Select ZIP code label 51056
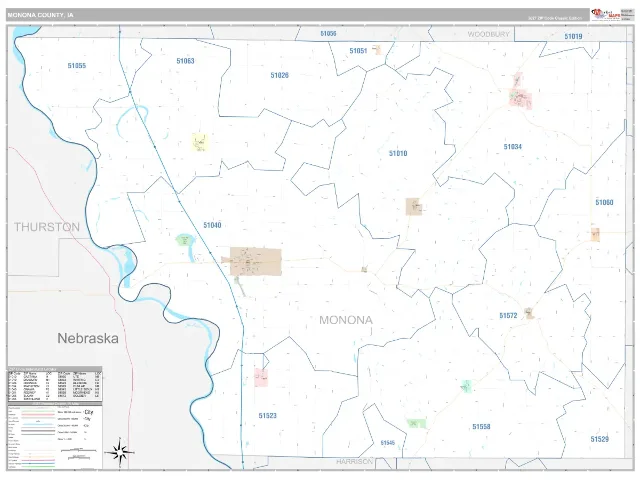Viewport: 640px width, 480px height. coord(328,33)
